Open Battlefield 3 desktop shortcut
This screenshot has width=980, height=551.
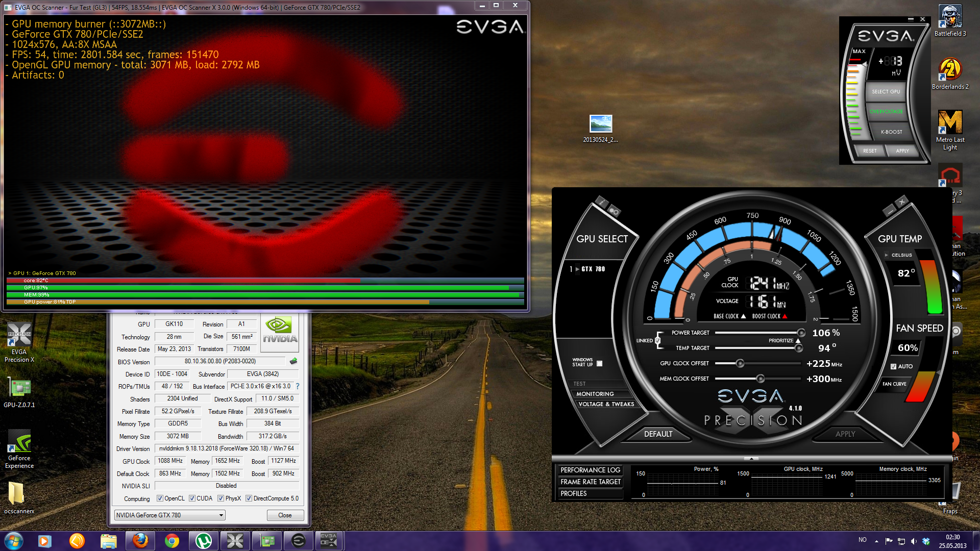click(950, 20)
